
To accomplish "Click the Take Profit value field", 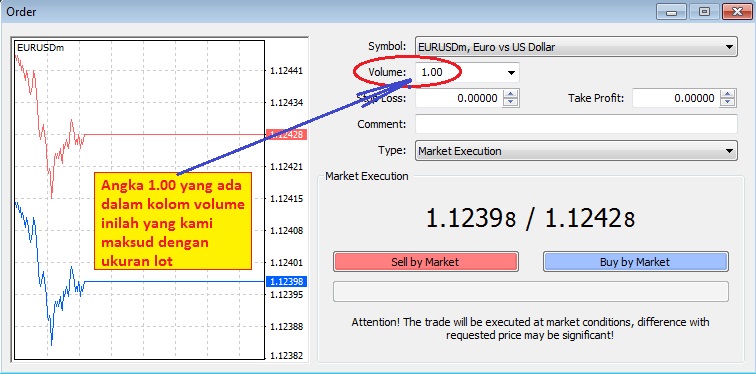I will click(676, 98).
